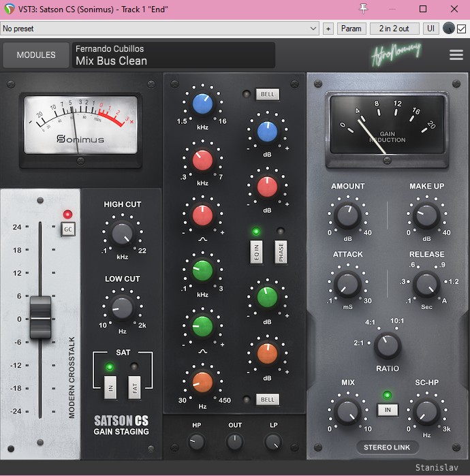This screenshot has height=476, width=470.
Task: Click the orange low frequency Hz knob
Action: click(x=202, y=381)
